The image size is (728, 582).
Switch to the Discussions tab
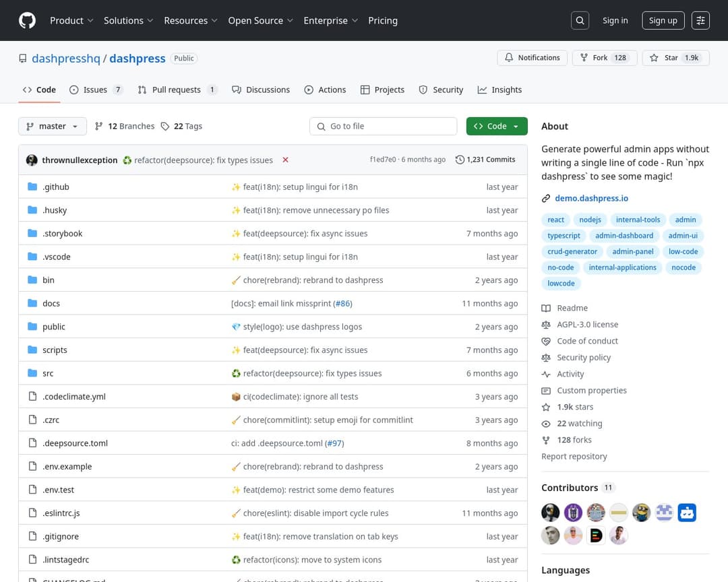[x=260, y=90]
